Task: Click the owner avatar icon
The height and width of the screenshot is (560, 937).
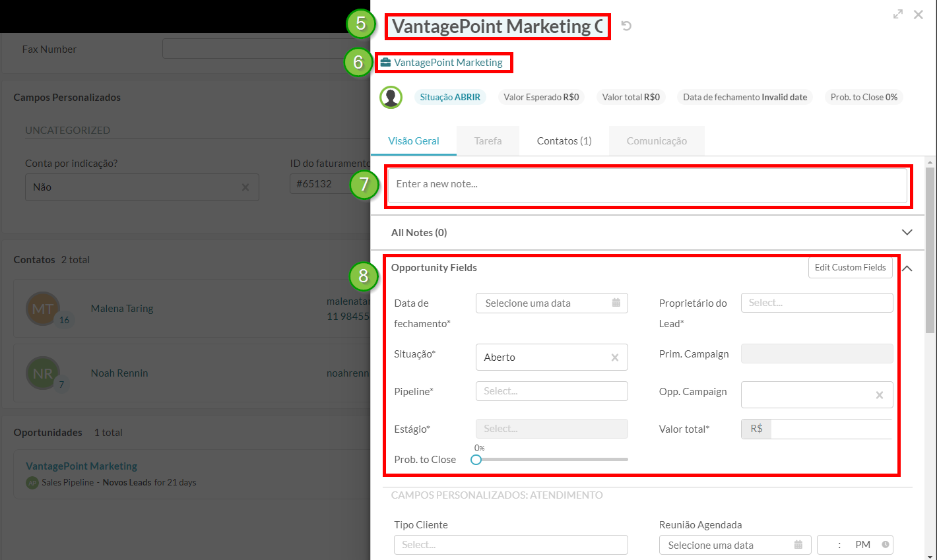Action: 391,97
